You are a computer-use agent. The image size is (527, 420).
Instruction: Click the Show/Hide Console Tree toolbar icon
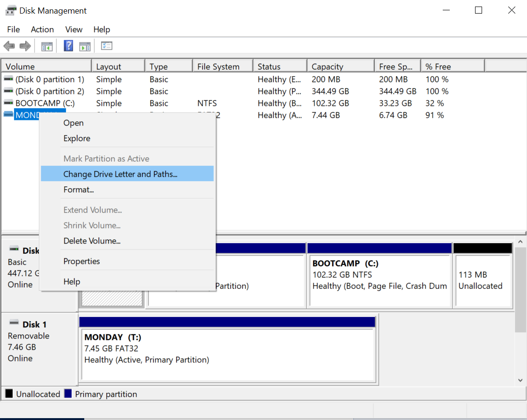click(47, 46)
